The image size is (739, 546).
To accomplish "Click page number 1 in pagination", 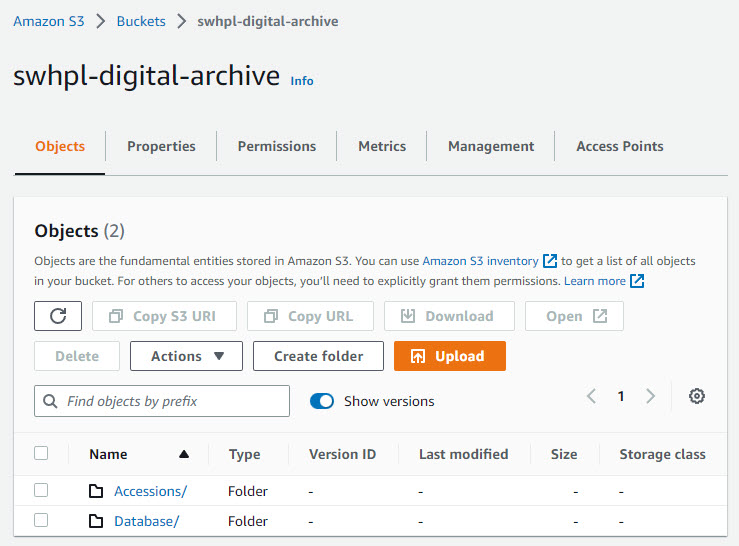I will (x=621, y=396).
